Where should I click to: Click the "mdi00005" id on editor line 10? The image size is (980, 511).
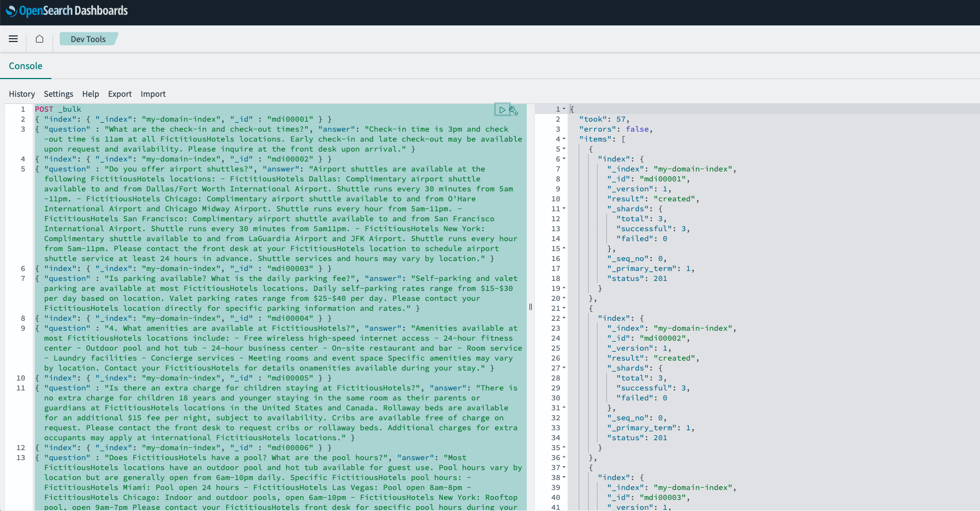tap(290, 378)
